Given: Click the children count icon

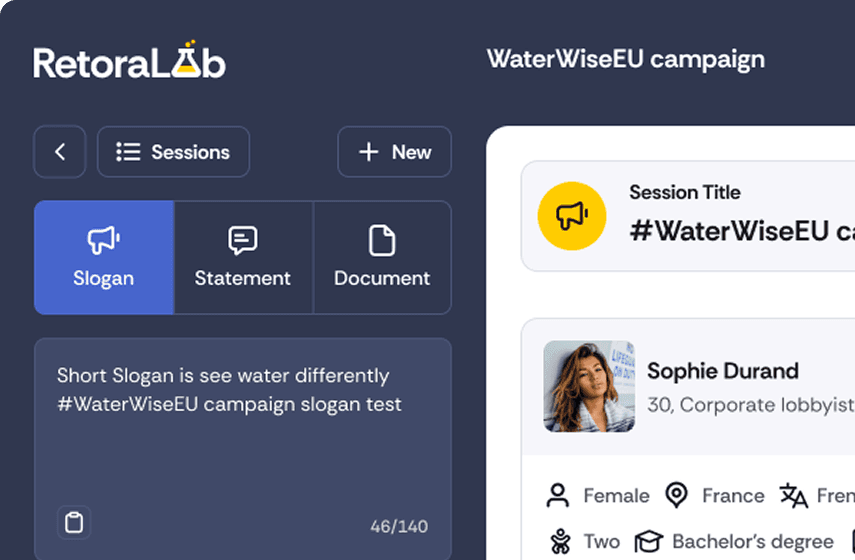Looking at the screenshot, I should tap(559, 541).
